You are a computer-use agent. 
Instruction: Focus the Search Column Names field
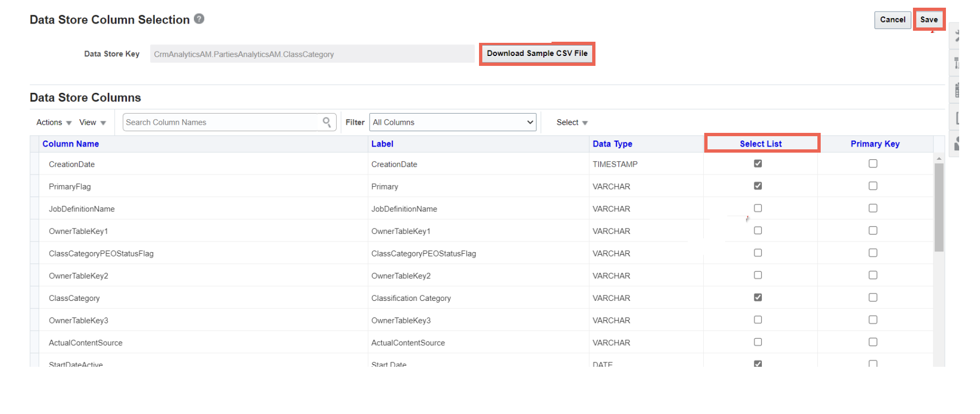pyautogui.click(x=221, y=122)
